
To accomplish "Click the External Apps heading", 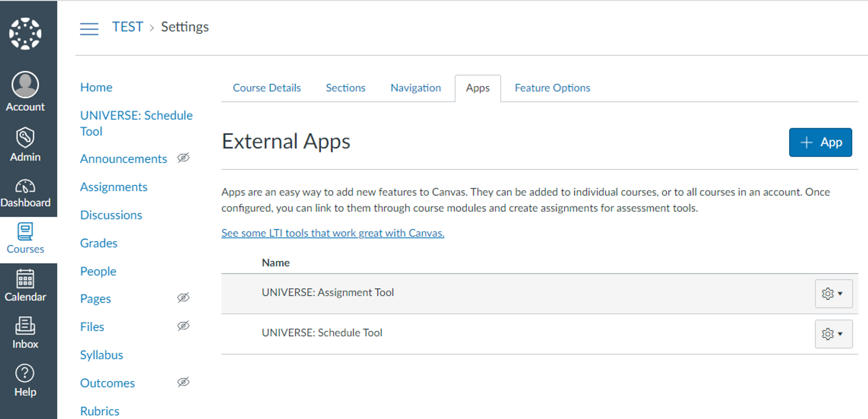I will pos(286,142).
